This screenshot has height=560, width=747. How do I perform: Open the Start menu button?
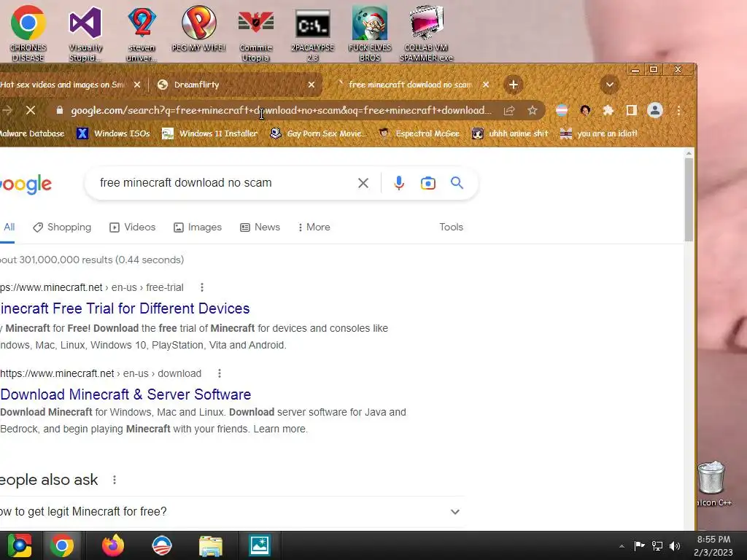[19, 545]
